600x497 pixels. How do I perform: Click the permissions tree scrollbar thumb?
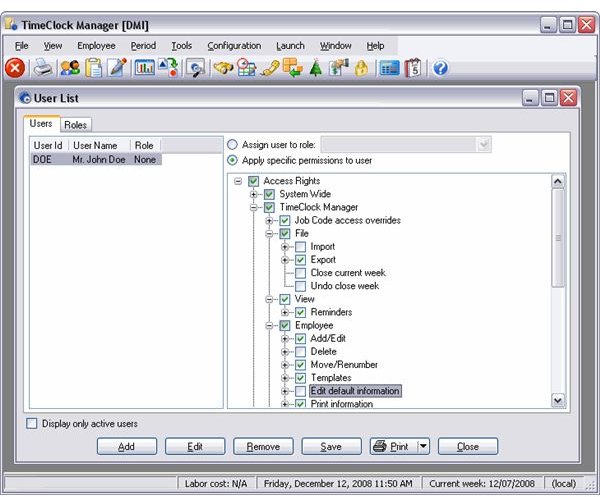click(x=558, y=238)
